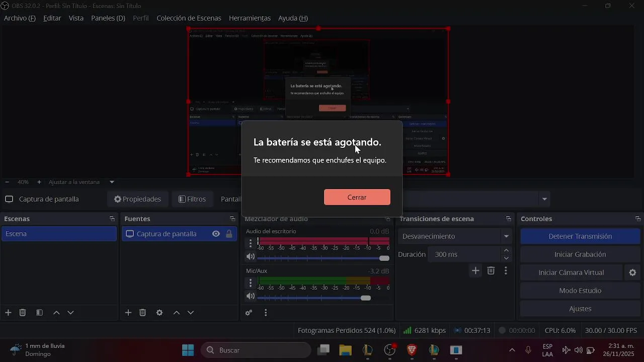Open Ayuda menu
The width and height of the screenshot is (644, 362).
click(x=293, y=18)
